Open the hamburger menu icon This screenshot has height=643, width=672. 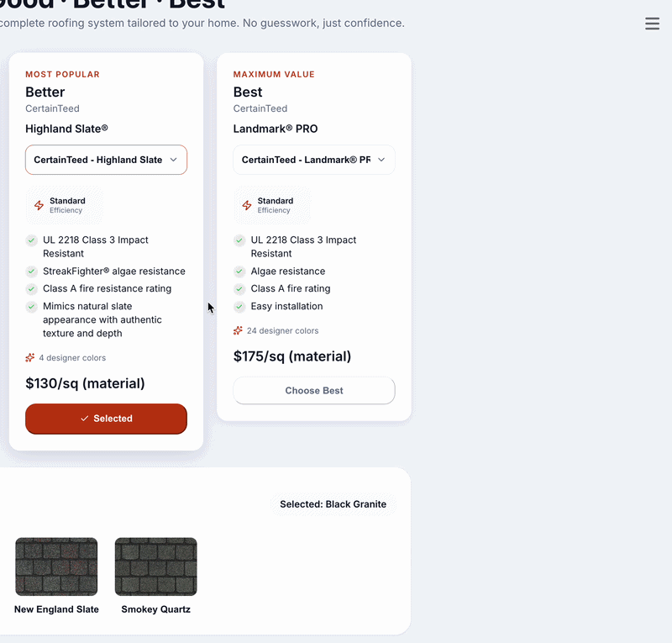coord(652,24)
